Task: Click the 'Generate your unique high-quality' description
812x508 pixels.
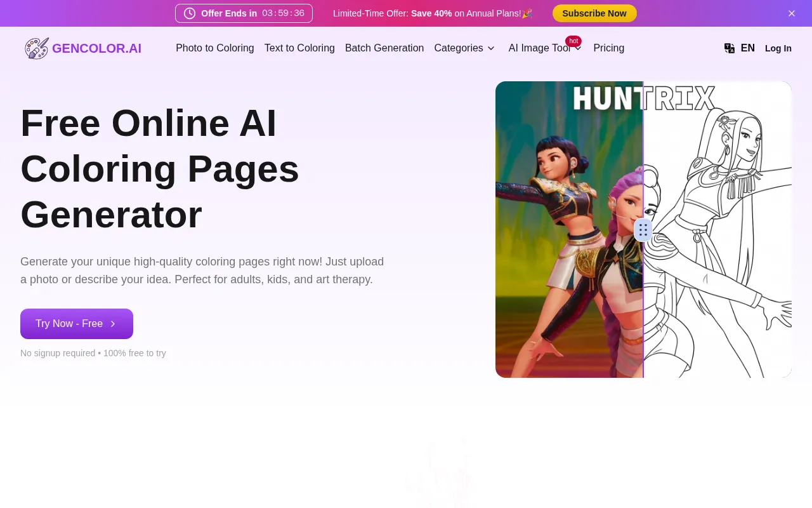Action: click(202, 271)
